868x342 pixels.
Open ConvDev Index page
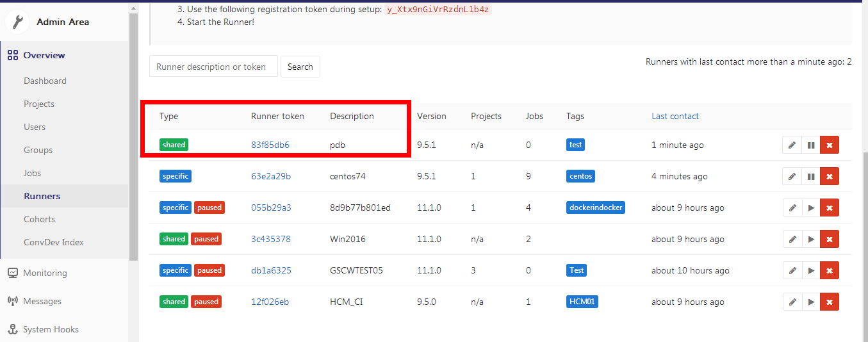[x=54, y=242]
